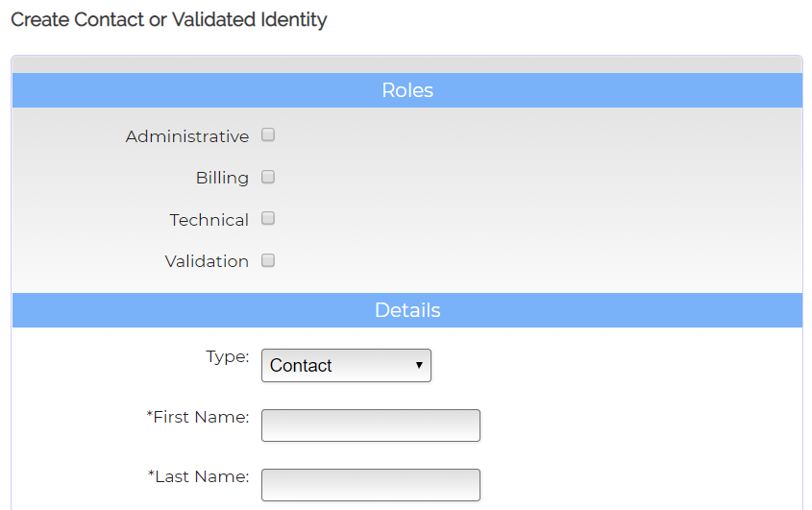This screenshot has width=812, height=510.
Task: Check the Administrative role checkbox
Action: [268, 135]
